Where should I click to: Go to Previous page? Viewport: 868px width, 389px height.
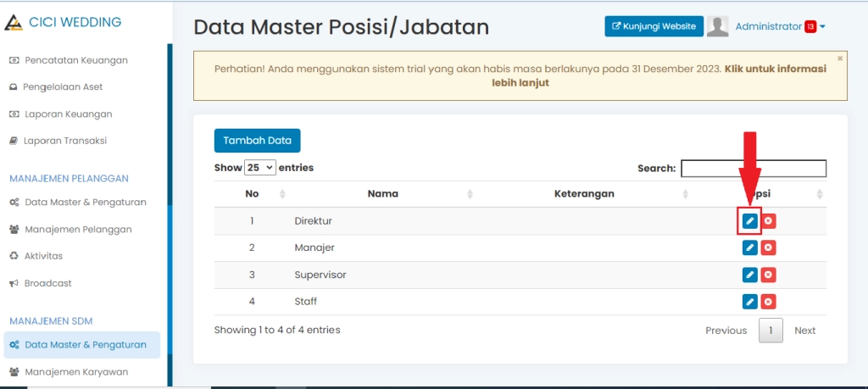point(726,331)
